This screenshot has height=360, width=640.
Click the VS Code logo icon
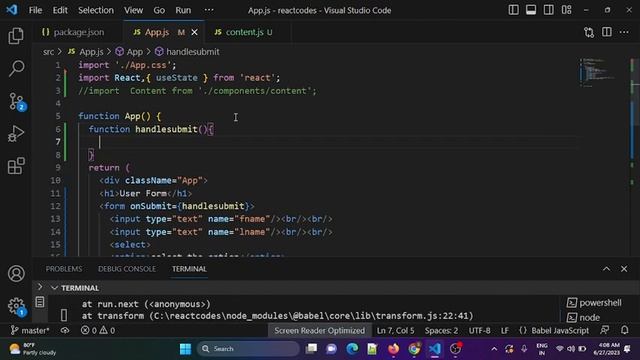(12, 10)
